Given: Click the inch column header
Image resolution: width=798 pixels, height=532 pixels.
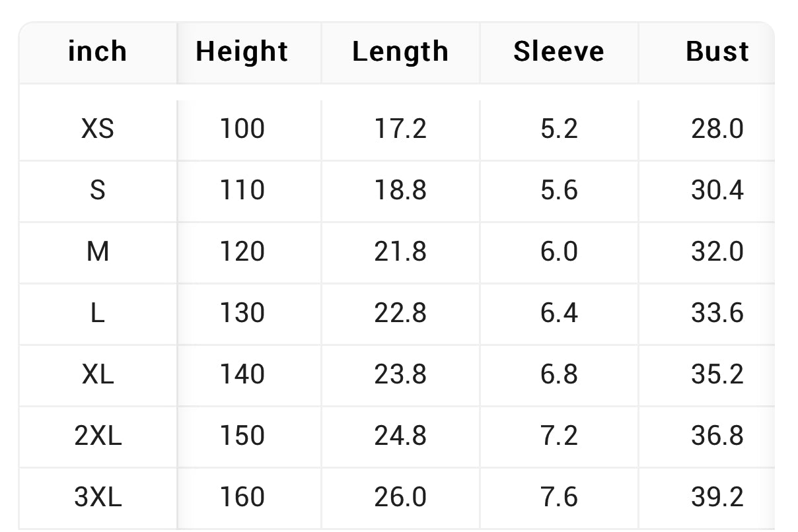Looking at the screenshot, I should click(97, 51).
